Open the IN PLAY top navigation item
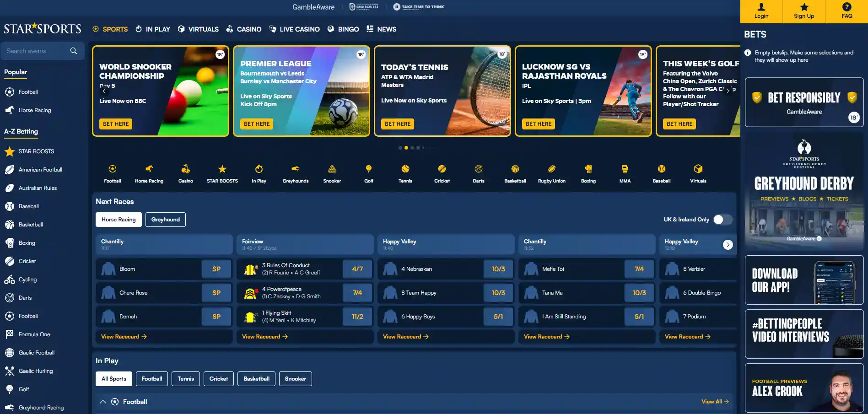Viewport: 868px width, 414px height. pyautogui.click(x=153, y=29)
